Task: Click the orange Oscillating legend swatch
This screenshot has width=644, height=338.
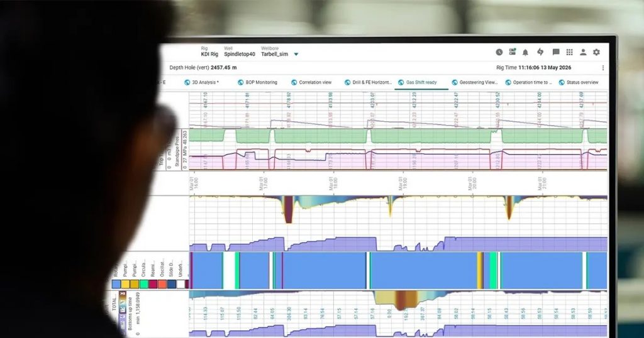Action: pos(162,284)
